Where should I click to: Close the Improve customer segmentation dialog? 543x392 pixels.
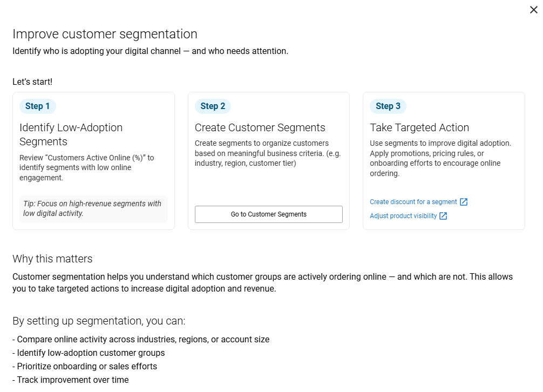click(x=534, y=10)
